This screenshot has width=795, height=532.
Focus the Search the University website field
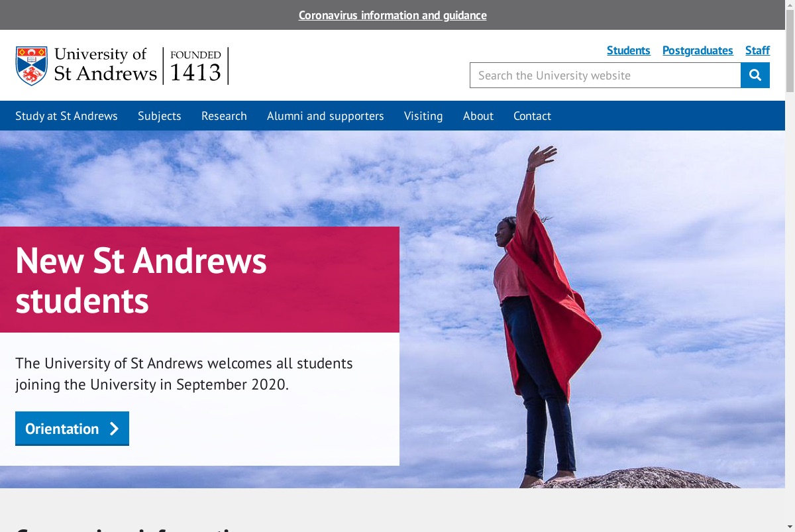tap(606, 76)
